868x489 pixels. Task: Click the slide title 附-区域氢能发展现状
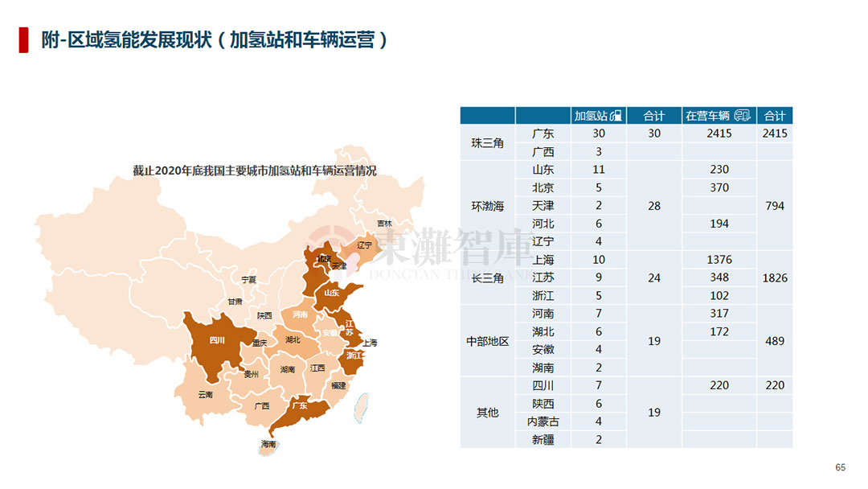pos(126,40)
